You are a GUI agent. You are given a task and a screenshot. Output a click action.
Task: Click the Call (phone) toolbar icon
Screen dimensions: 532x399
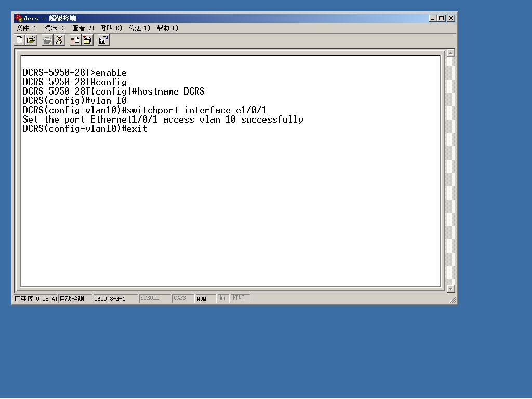47,41
